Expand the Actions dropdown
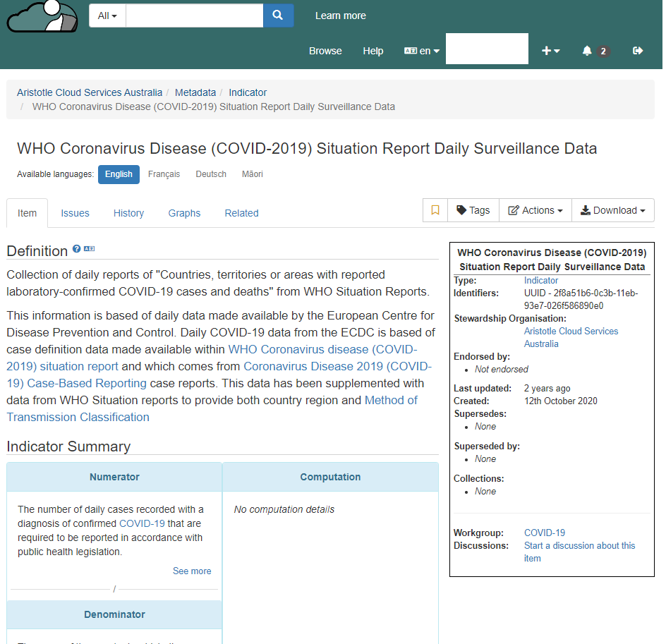 pyautogui.click(x=535, y=210)
